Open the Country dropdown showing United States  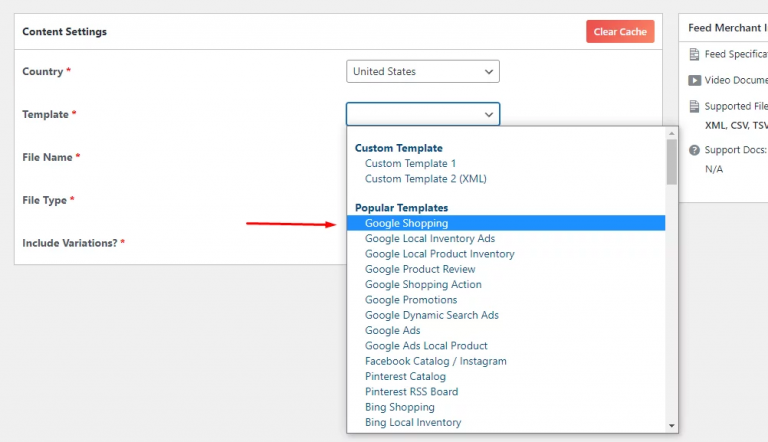pos(423,72)
